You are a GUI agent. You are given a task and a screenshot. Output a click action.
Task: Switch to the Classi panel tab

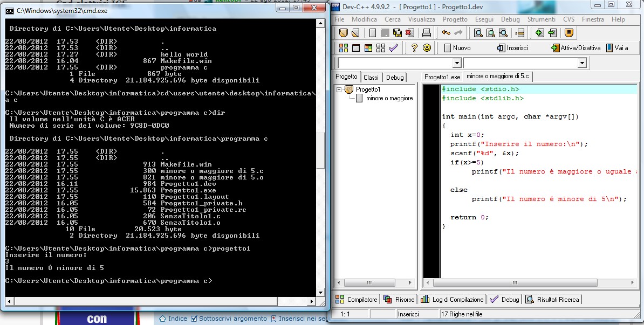(x=371, y=77)
